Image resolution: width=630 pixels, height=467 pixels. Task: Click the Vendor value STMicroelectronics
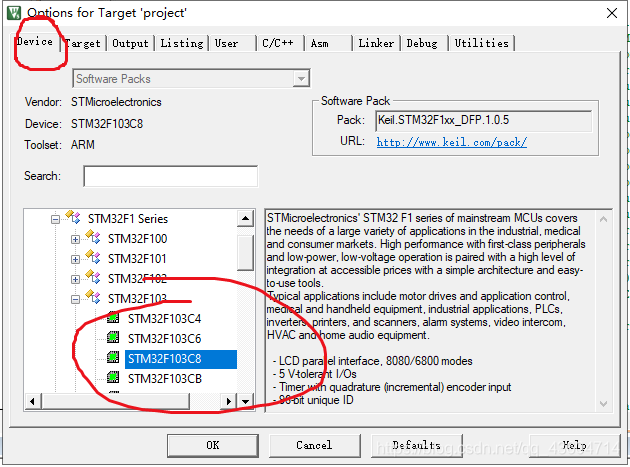click(116, 102)
